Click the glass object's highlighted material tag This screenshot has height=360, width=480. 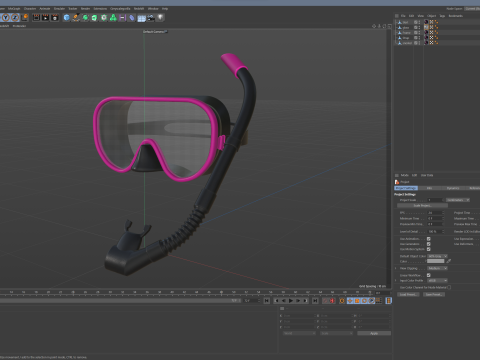pos(426,27)
